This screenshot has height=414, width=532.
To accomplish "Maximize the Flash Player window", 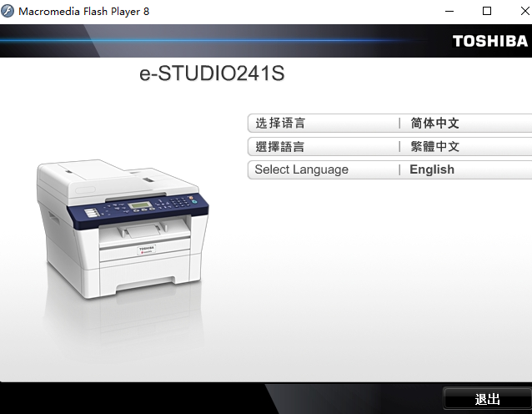I will pos(487,11).
